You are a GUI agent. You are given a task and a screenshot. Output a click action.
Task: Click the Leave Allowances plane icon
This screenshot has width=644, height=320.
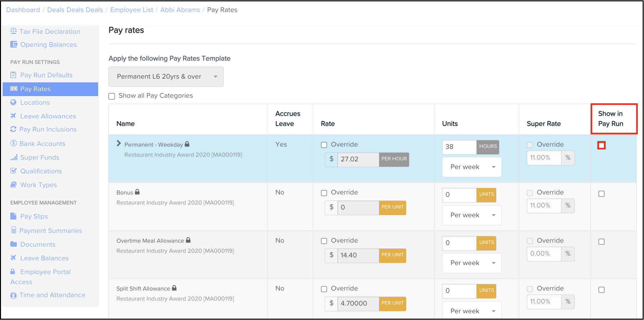[x=13, y=116]
